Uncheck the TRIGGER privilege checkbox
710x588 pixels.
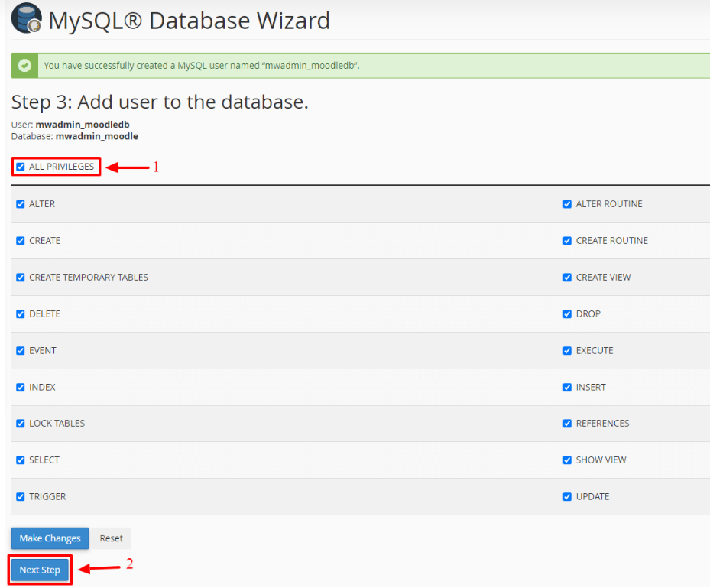click(21, 497)
